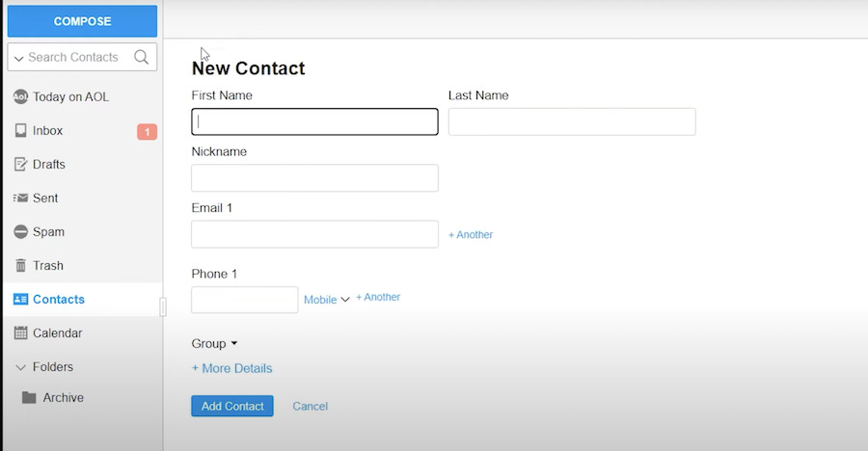Open the Mobile phone type dropdown
Image resolution: width=868 pixels, height=451 pixels.
click(x=327, y=300)
